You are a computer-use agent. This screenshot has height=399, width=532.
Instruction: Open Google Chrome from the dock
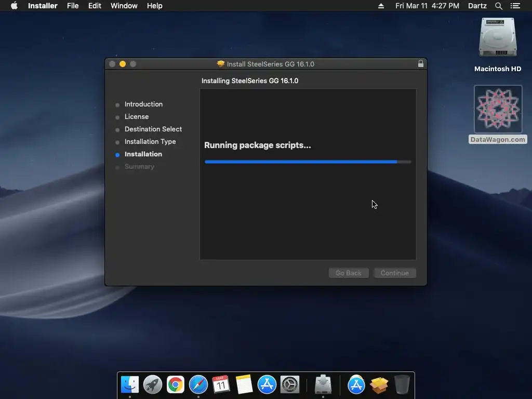tap(176, 385)
